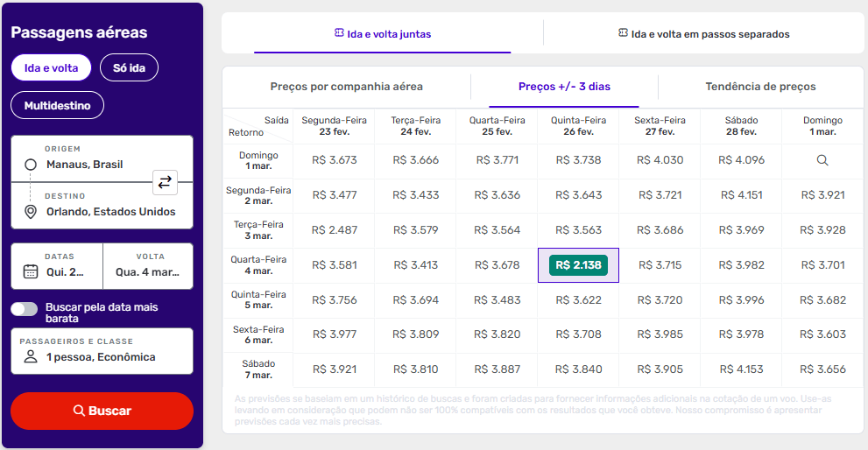This screenshot has height=450, width=868.
Task: Swap origin and destination arrows icon
Action: [165, 183]
